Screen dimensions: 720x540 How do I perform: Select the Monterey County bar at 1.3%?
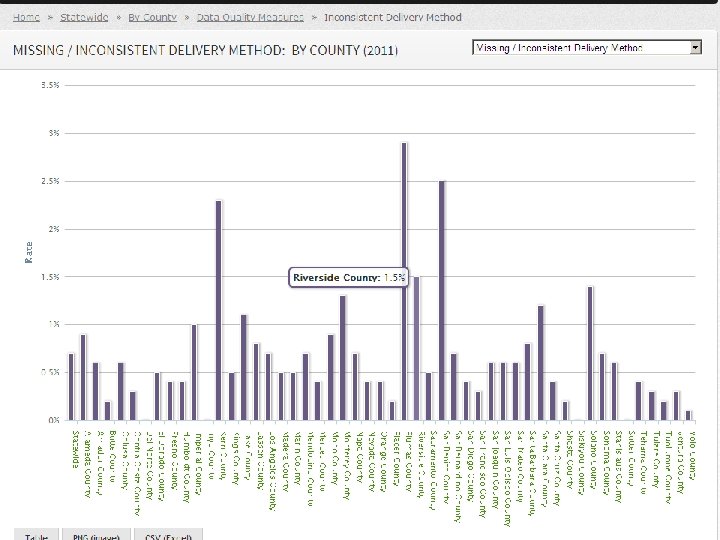pyautogui.click(x=343, y=358)
